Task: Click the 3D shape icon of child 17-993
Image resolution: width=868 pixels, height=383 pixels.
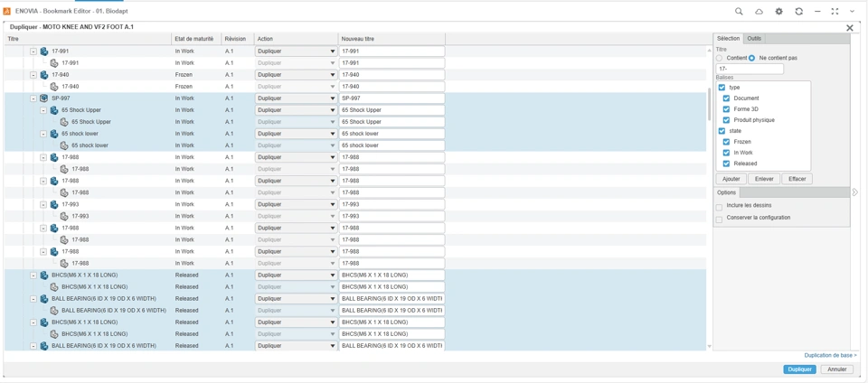Action: [63, 216]
